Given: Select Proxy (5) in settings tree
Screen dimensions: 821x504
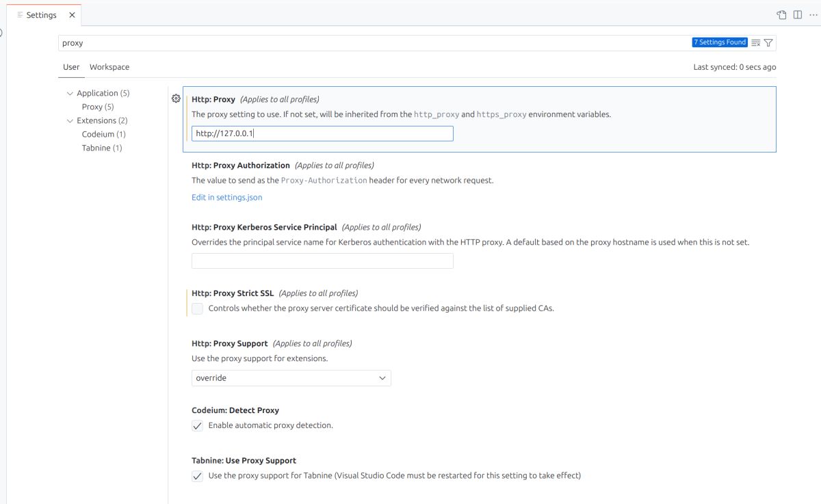Looking at the screenshot, I should click(98, 107).
